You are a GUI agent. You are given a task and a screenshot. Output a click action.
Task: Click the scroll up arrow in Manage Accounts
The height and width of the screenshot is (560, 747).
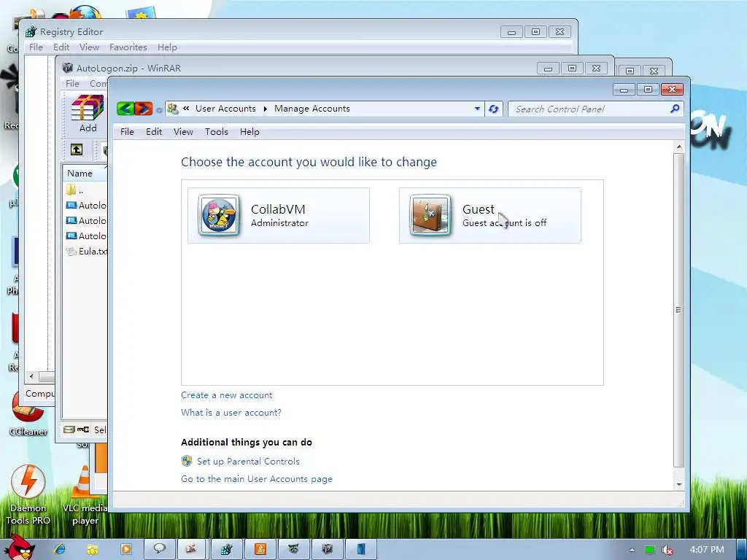tap(679, 147)
